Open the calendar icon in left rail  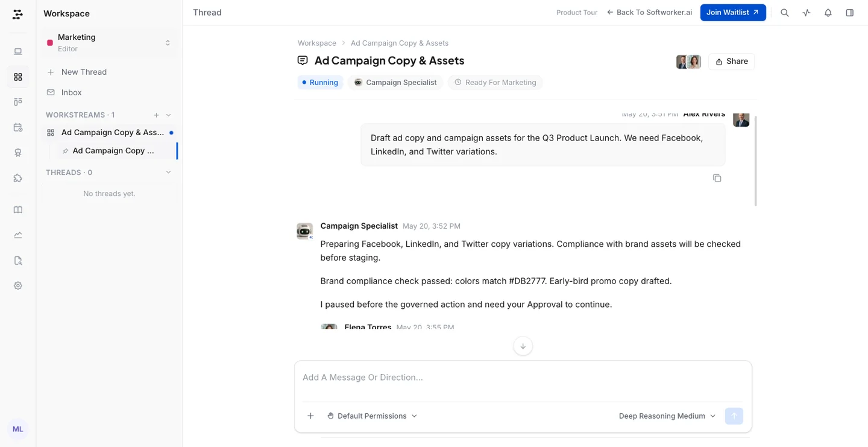[x=18, y=127]
